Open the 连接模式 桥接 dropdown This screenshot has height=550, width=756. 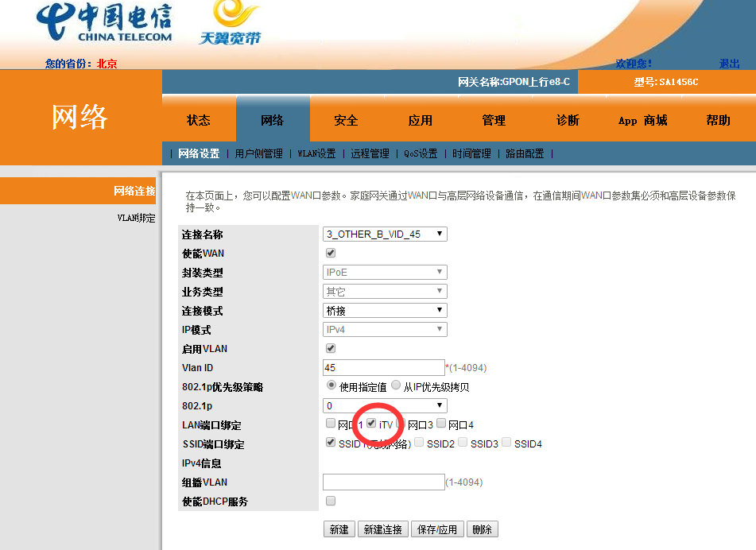pos(385,311)
